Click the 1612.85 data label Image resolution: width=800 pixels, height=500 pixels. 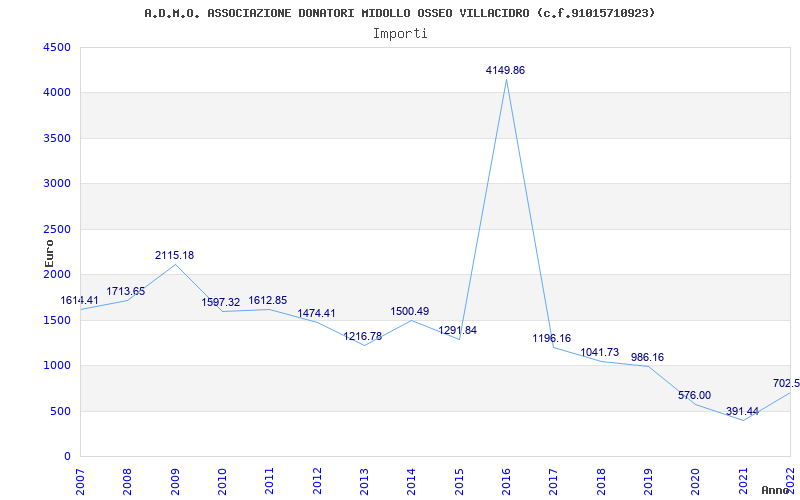point(268,300)
